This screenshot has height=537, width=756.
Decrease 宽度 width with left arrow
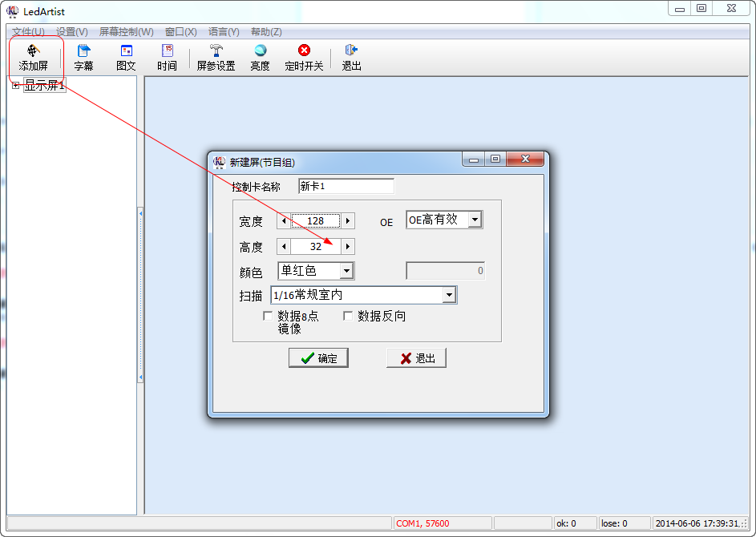[284, 220]
